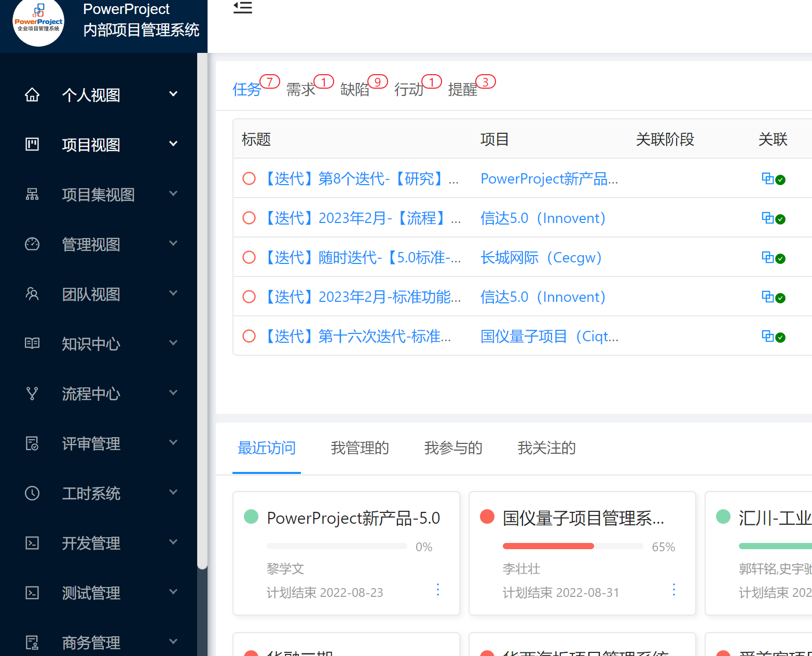Screen dimensions: 812x656
Task: Expand the 知识中心 menu chevron
Action: pos(173,343)
